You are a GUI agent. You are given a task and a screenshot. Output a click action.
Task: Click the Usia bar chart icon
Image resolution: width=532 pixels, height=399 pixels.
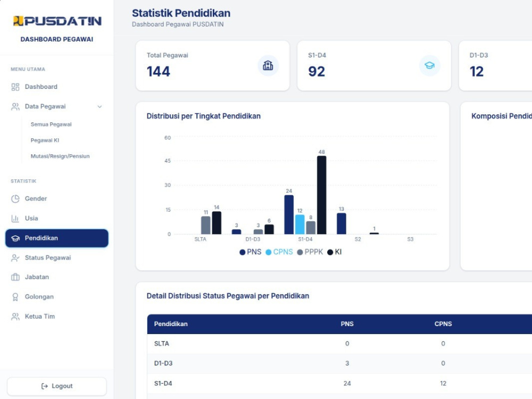click(x=15, y=219)
